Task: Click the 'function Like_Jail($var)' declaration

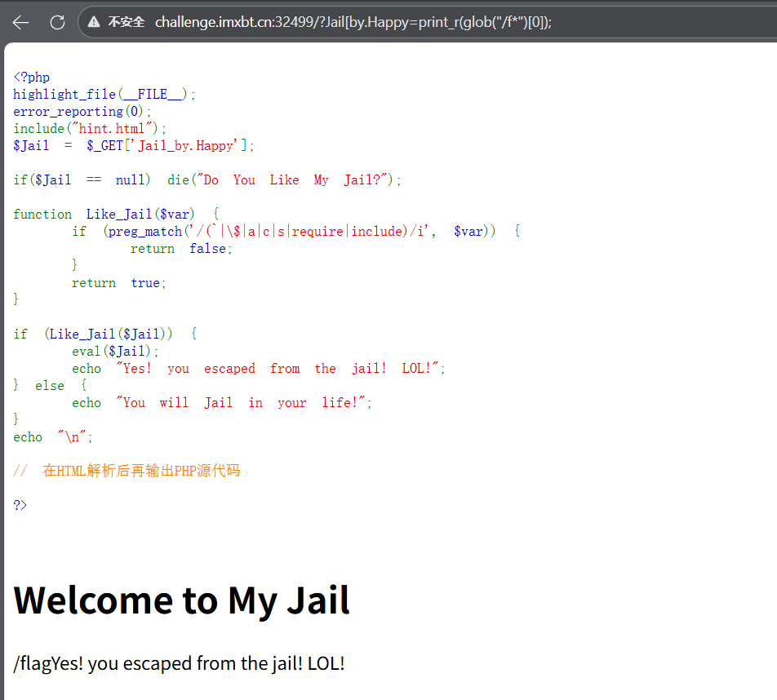Action: tap(104, 214)
